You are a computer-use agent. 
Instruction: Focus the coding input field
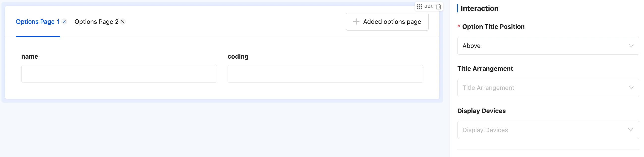(x=325, y=74)
